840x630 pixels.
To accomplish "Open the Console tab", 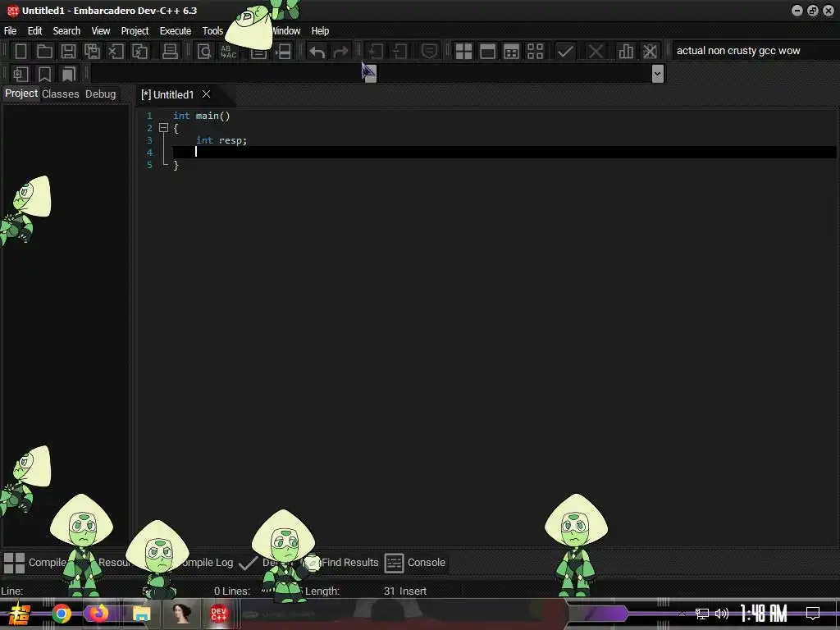I will click(416, 563).
